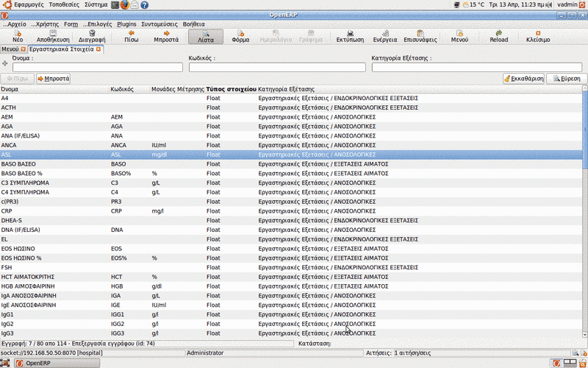The width and height of the screenshot is (588, 368).
Task: Click the Εκτύπωση print icon
Action: tap(350, 33)
